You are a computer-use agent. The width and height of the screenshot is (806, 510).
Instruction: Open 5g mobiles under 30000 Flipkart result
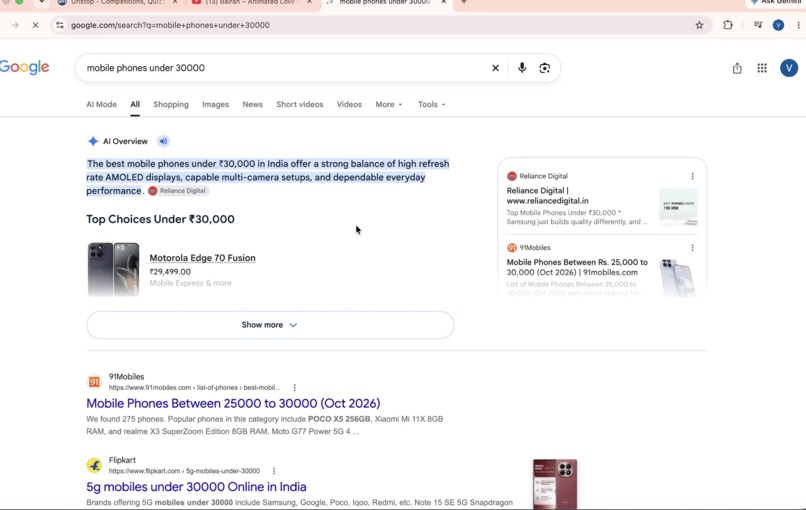coord(196,487)
